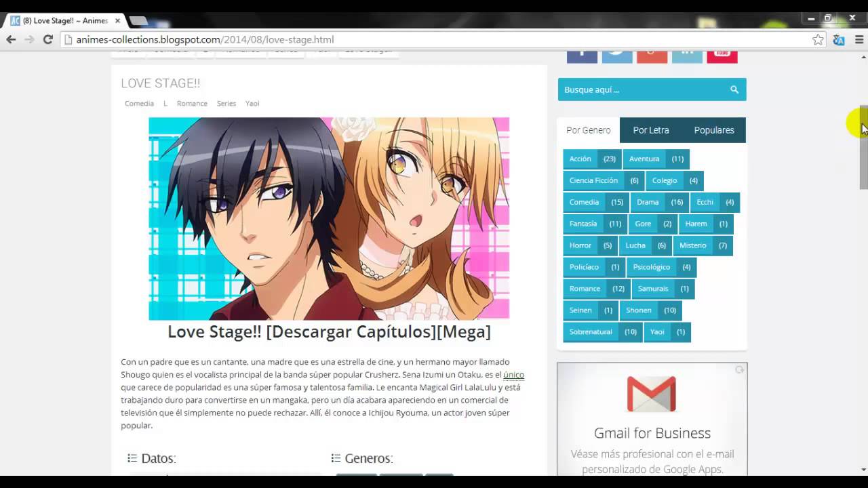868x488 pixels.
Task: Click 'Love Stage!! [Descargar Capítulos][Mega]' heading
Action: [x=329, y=331]
